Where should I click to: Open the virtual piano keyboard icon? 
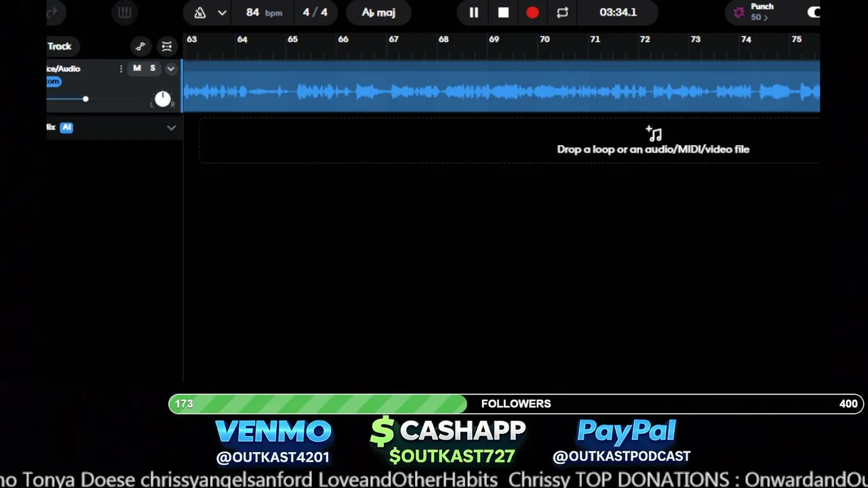tap(124, 12)
